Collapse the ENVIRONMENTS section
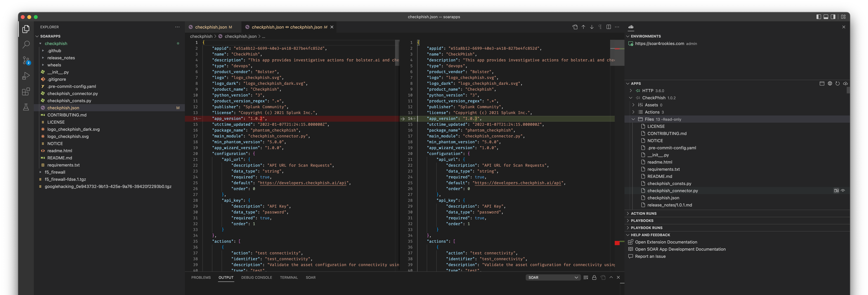The width and height of the screenshot is (868, 295). 628,36
